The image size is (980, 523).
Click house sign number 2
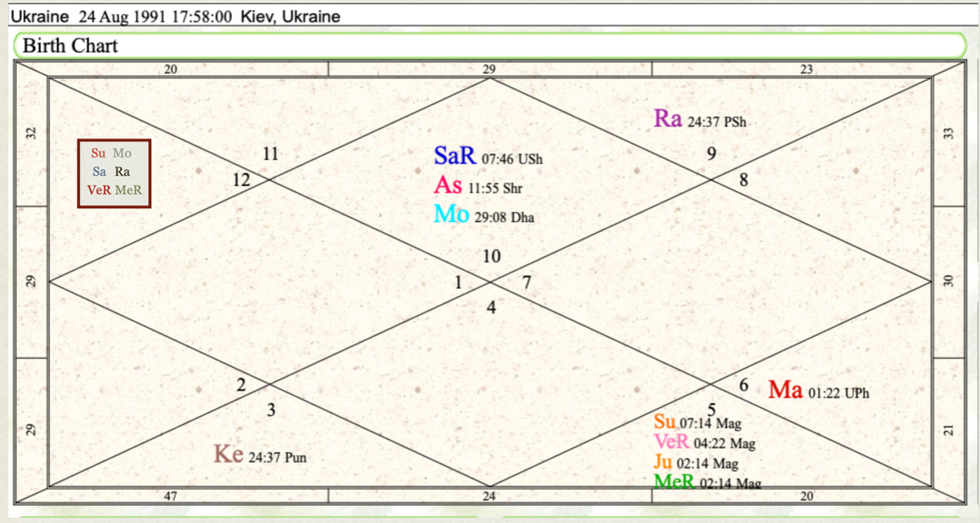point(241,385)
